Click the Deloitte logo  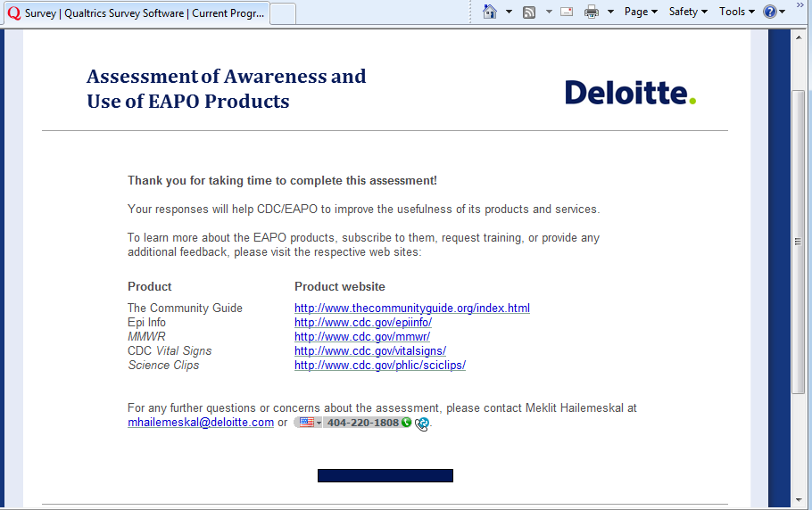(x=630, y=93)
